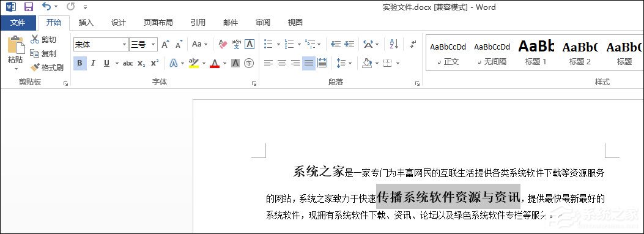Click the character border A icon
The image size is (644, 234).
click(250, 44)
